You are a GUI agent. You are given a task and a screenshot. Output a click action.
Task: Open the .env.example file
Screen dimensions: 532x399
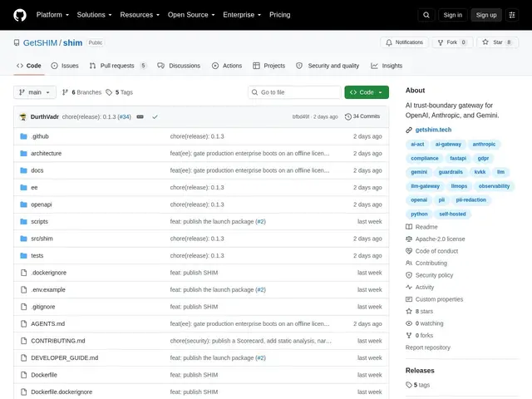click(x=48, y=290)
